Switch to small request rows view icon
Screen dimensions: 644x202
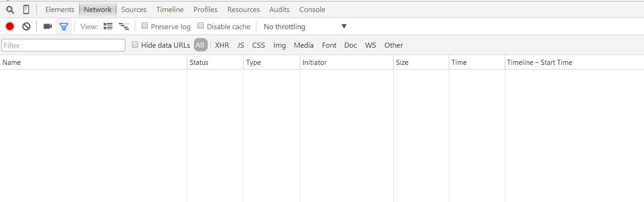(124, 26)
